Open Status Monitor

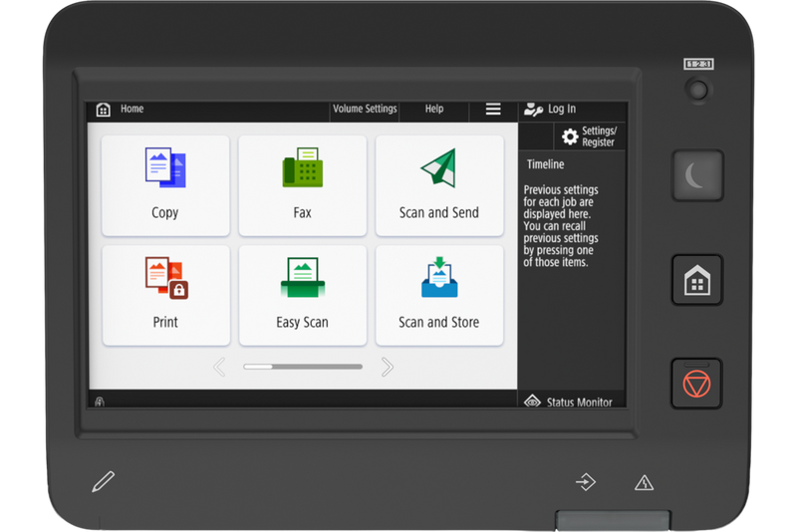pyautogui.click(x=569, y=402)
